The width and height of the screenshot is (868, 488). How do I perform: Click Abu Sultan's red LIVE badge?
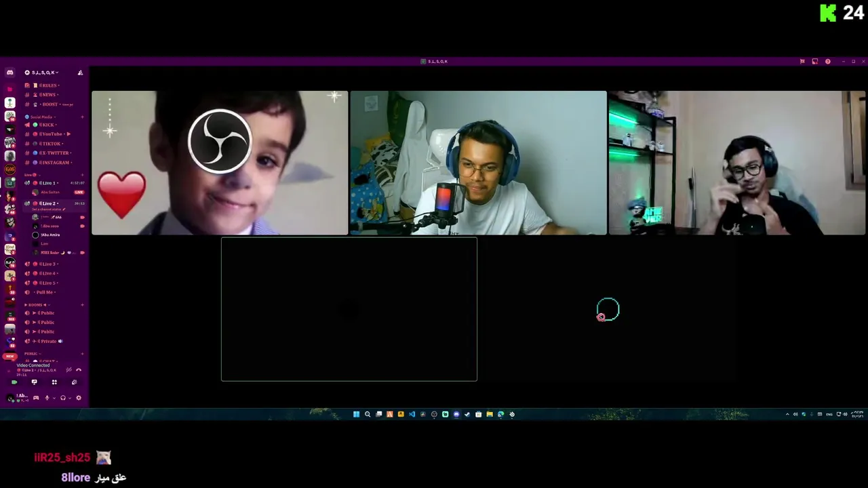[79, 192]
